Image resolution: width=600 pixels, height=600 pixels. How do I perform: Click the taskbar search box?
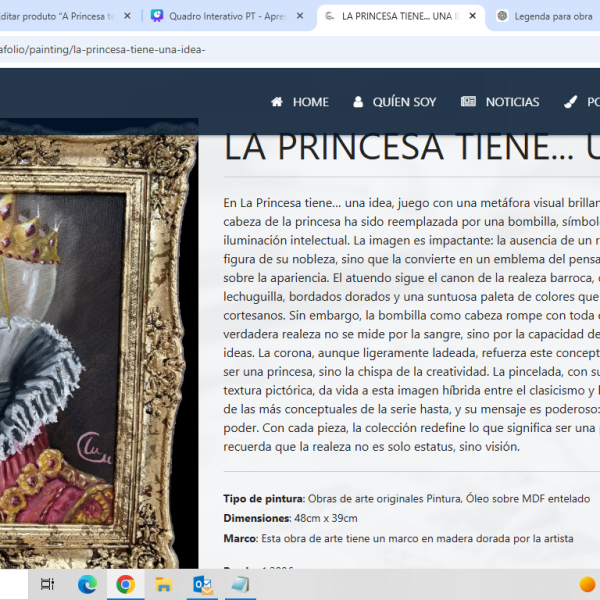coord(14,584)
